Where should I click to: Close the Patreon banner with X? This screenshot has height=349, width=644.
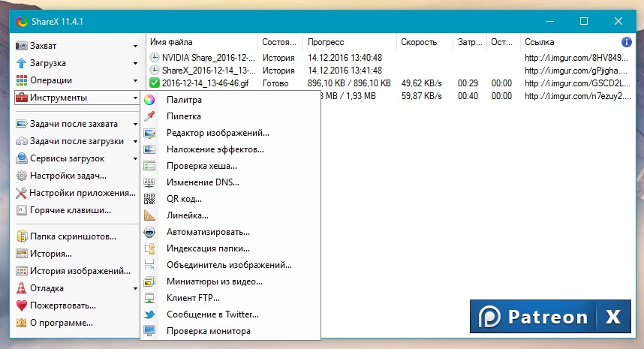point(613,317)
